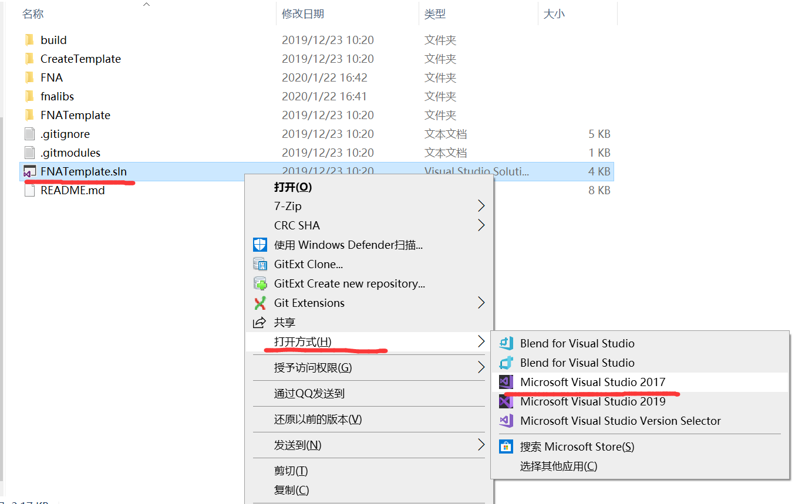812x504 pixels.
Task: Click the Microsoft Visual Studio 2017 icon
Action: point(506,382)
